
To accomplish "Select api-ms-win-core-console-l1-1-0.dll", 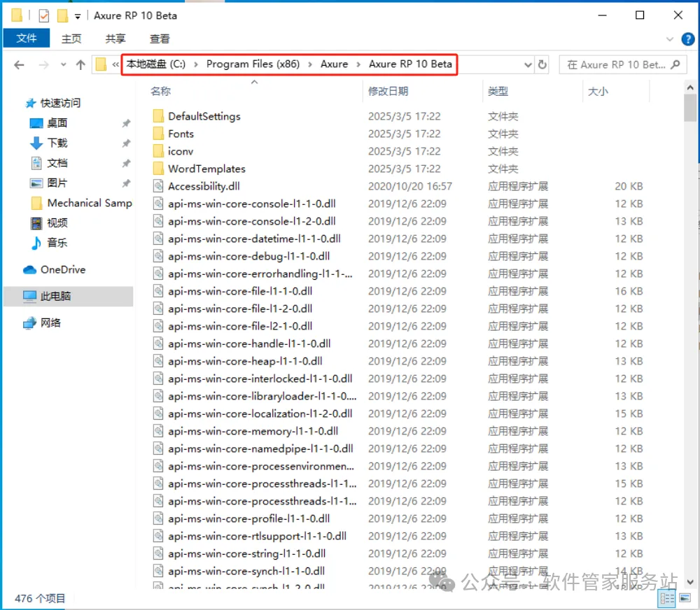I will coord(252,204).
